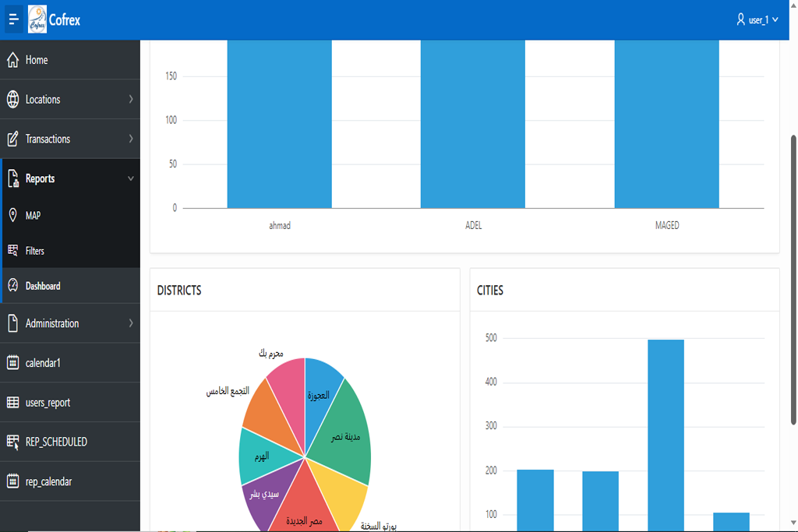Toggle the hamburger navigation menu button
Image resolution: width=798 pixels, height=532 pixels.
pyautogui.click(x=13, y=19)
